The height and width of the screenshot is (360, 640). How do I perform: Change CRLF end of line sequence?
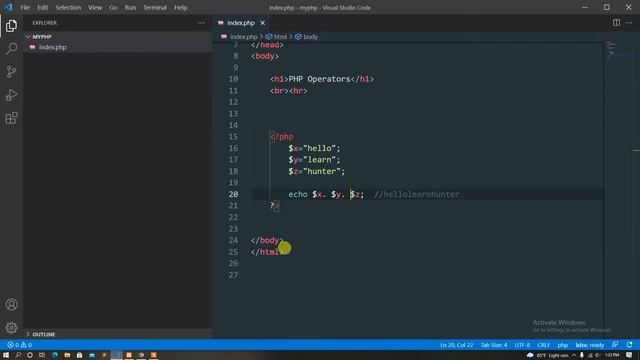click(543, 345)
